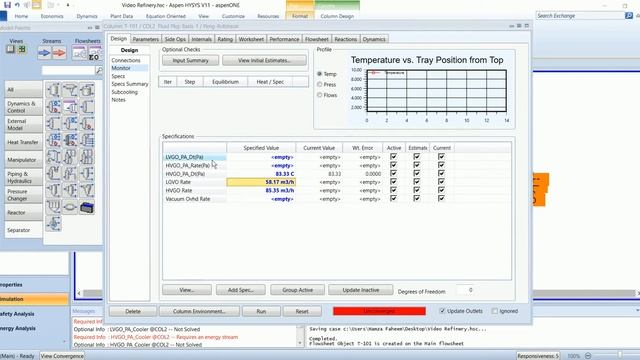Toggle Estimate checkbox for HVGO_PA_Rate(Pa)
Viewport: 640px width, 360px height.
tap(417, 165)
